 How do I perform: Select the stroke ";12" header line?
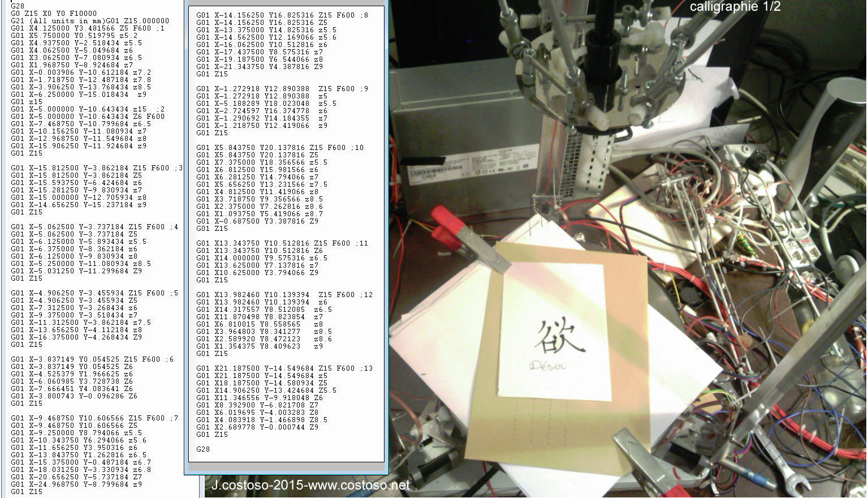click(284, 295)
